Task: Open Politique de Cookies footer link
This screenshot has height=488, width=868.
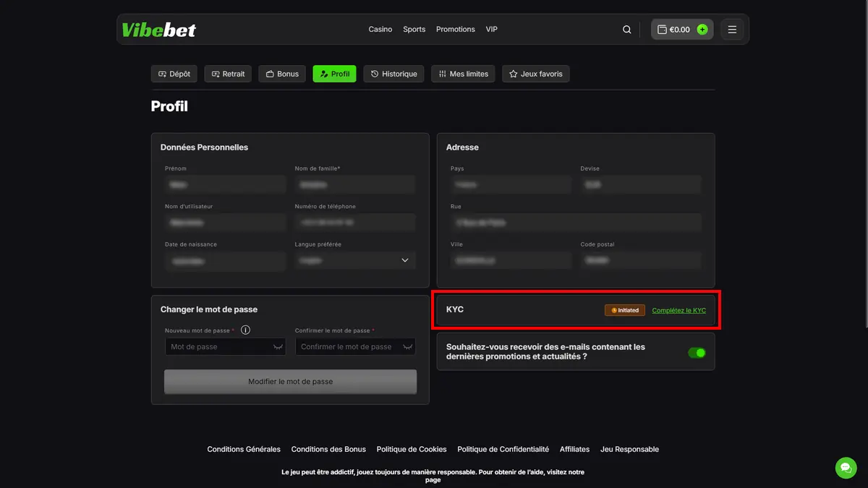Action: click(x=412, y=449)
